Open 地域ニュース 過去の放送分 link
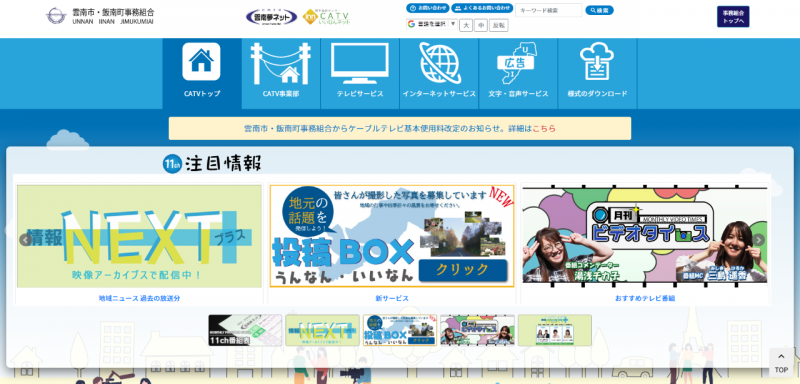800x384 pixels. pos(139,298)
